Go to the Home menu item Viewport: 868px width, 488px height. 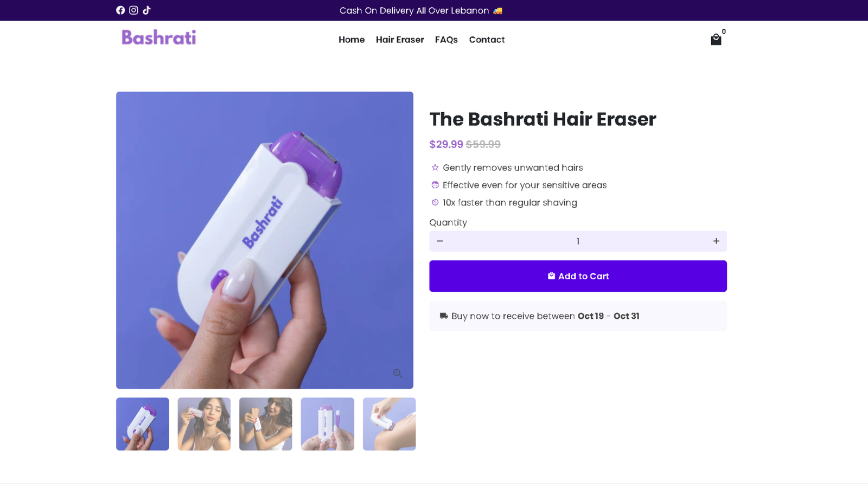click(352, 40)
